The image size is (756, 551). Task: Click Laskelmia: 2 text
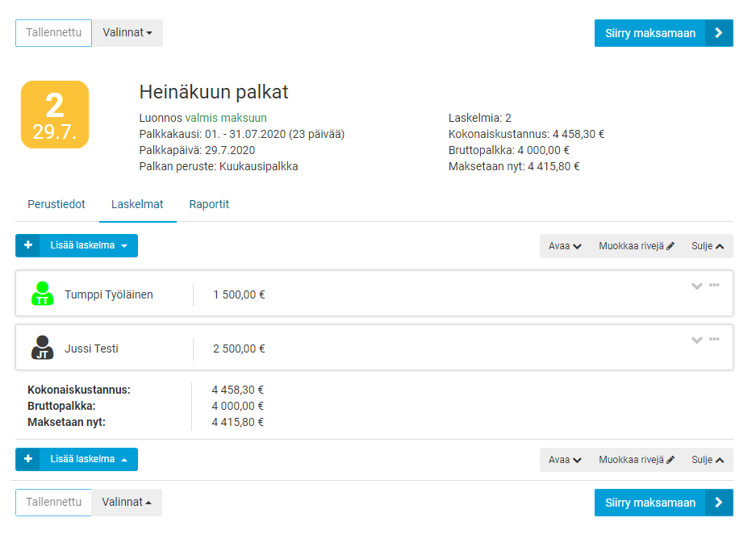480,118
